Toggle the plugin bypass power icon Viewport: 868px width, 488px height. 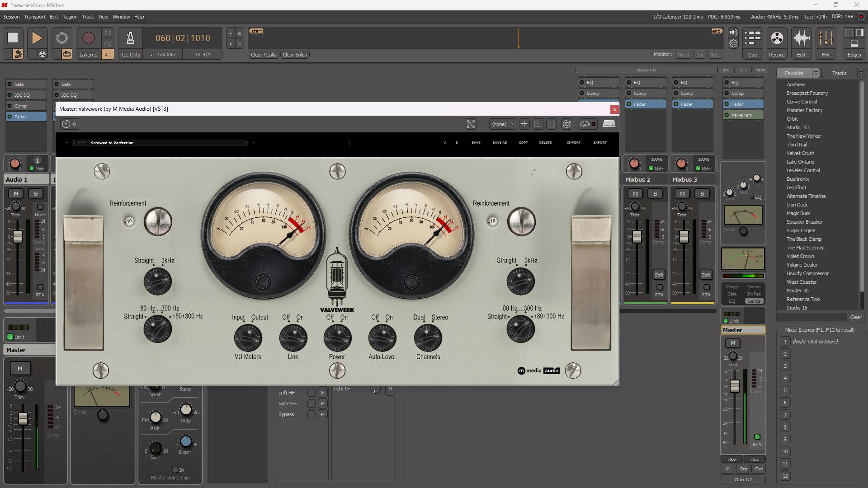(x=566, y=124)
